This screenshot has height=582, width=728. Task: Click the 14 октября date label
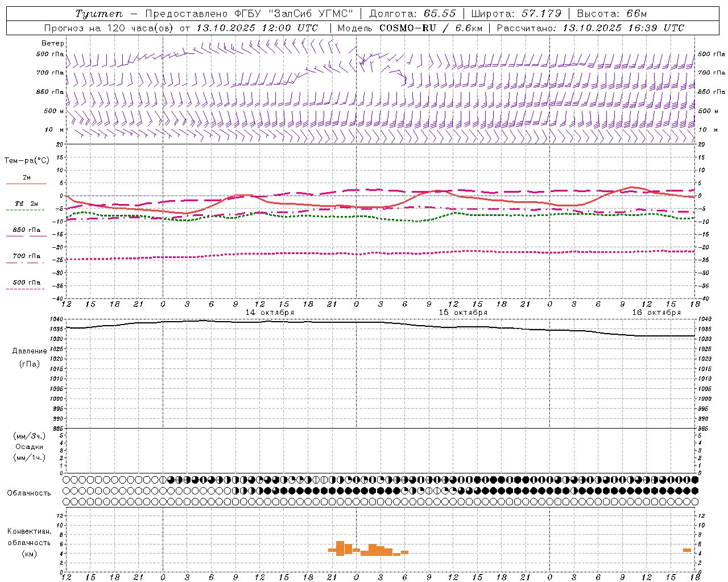pos(270,313)
